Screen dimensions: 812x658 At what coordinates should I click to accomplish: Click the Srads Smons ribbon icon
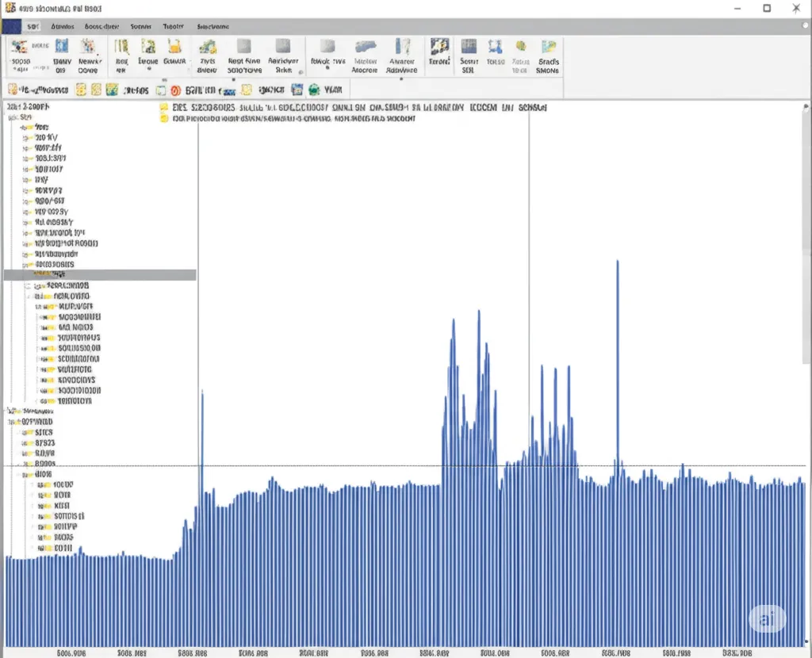[x=549, y=47]
